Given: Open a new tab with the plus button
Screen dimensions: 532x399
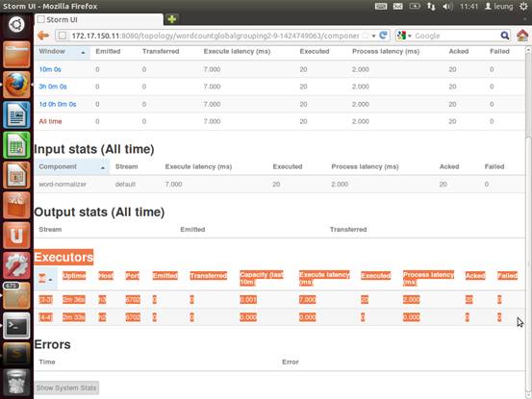Looking at the screenshot, I should (x=171, y=19).
